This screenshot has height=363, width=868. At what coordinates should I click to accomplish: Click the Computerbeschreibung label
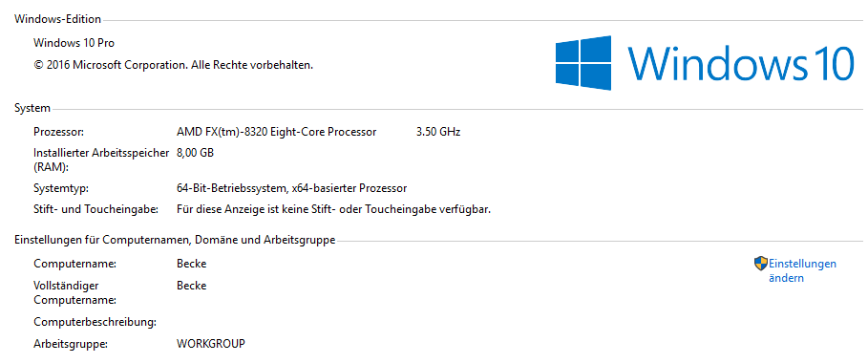(x=95, y=322)
